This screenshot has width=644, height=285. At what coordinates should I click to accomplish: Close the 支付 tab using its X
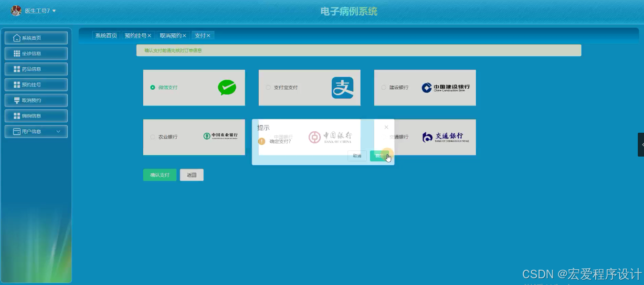point(209,35)
